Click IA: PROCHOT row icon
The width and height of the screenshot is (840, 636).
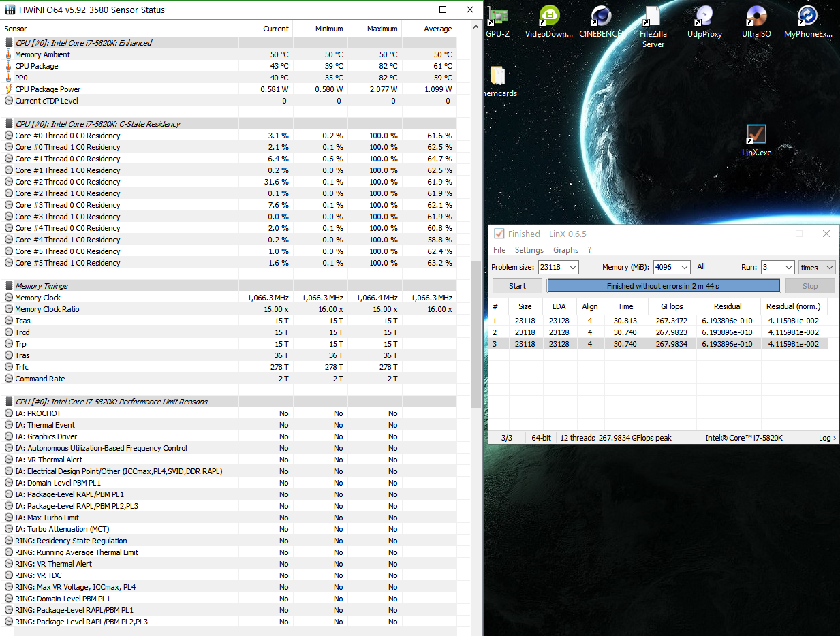click(9, 413)
